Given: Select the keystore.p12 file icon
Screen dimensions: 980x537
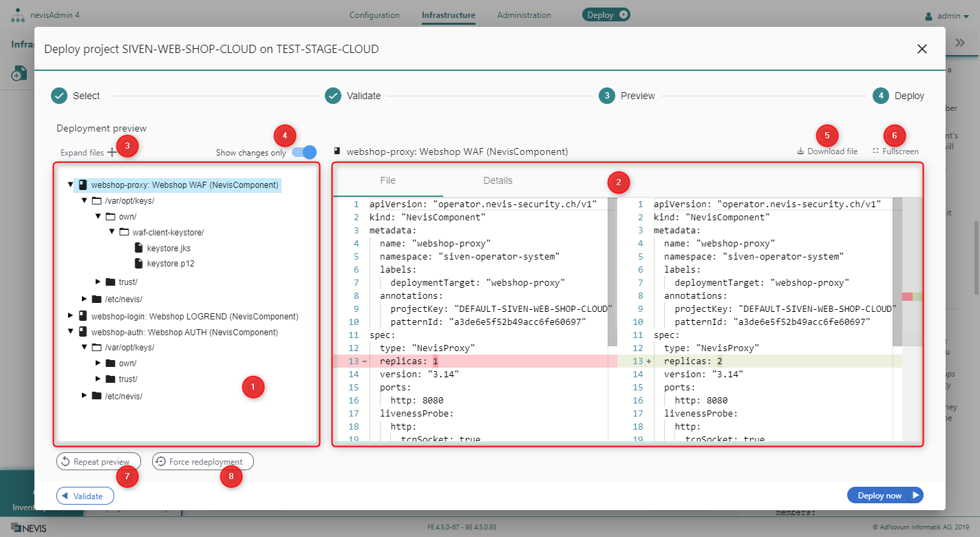Looking at the screenshot, I should (138, 264).
